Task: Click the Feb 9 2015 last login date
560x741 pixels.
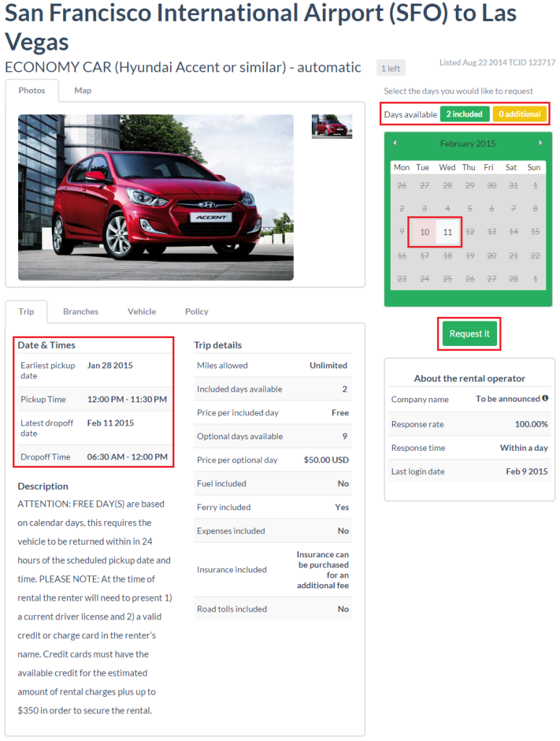Action: coord(527,471)
